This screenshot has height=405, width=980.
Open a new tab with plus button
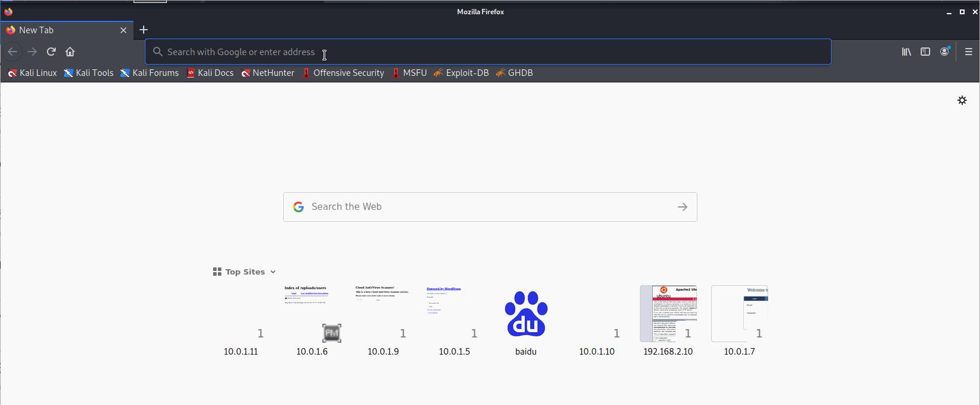pos(144,30)
